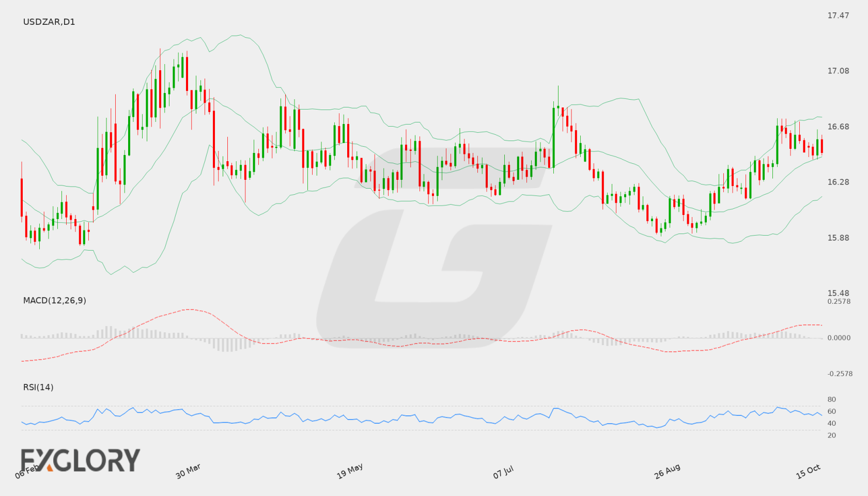Screen dimensions: 868x496
Task: Click the 0.2578 MACD scale value
Action: (839, 301)
